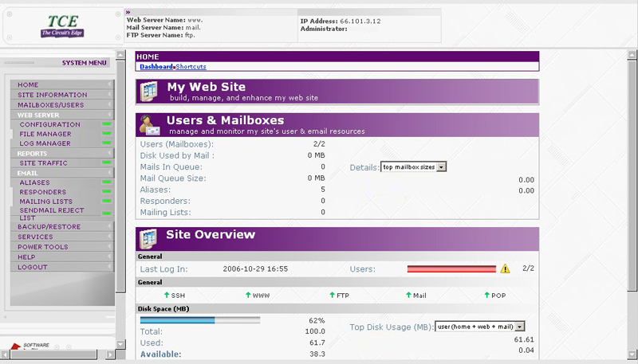This screenshot has height=364, width=638.
Task: Select Mailboxes/Users in the sidebar
Action: (51, 105)
